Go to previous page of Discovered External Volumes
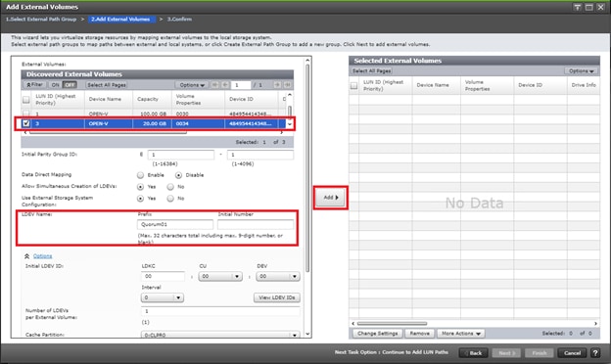 click(x=225, y=85)
